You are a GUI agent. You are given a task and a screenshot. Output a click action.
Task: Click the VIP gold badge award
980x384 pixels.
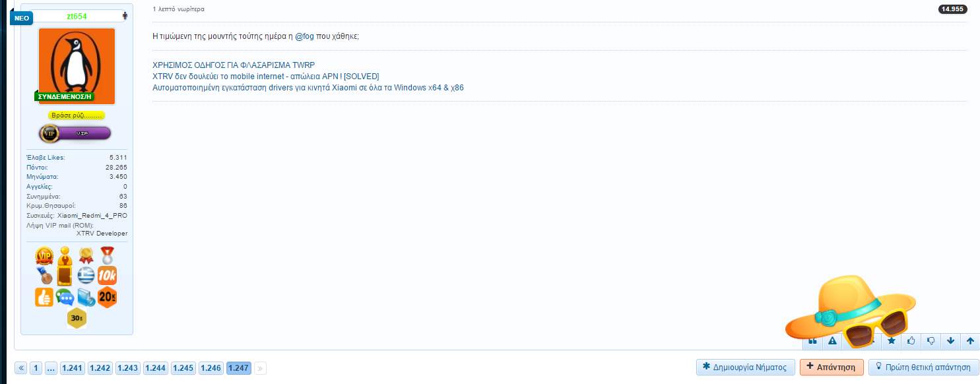tap(44, 255)
